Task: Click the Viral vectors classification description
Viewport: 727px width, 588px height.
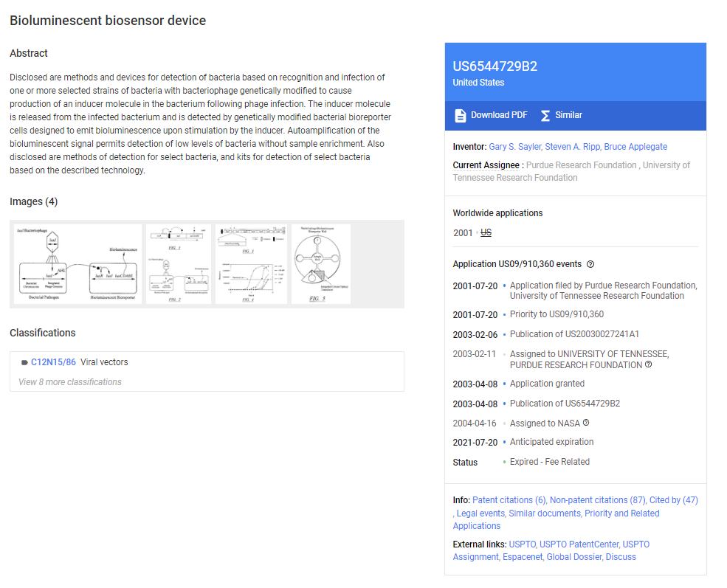Action: click(x=104, y=362)
